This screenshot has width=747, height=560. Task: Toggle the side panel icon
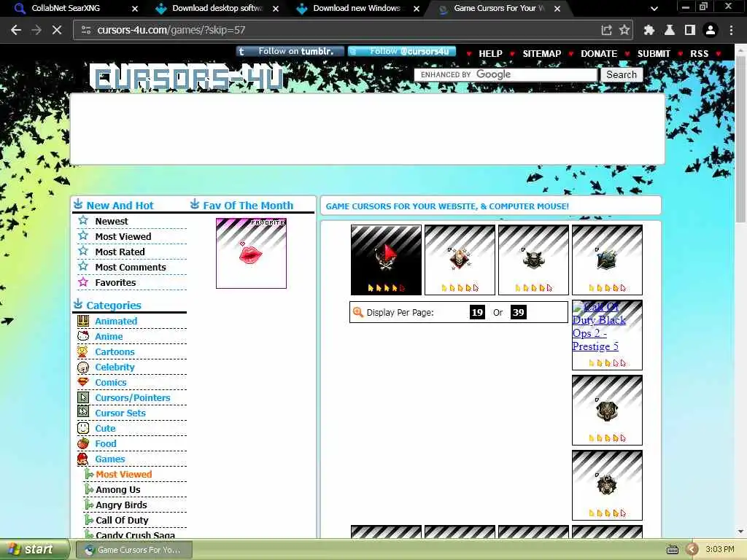coord(690,30)
